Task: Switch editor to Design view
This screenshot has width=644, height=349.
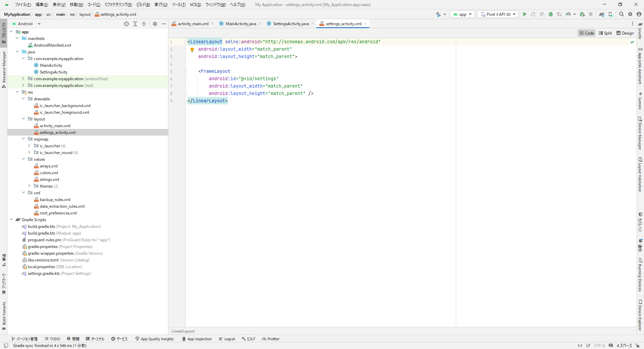Action: click(625, 33)
